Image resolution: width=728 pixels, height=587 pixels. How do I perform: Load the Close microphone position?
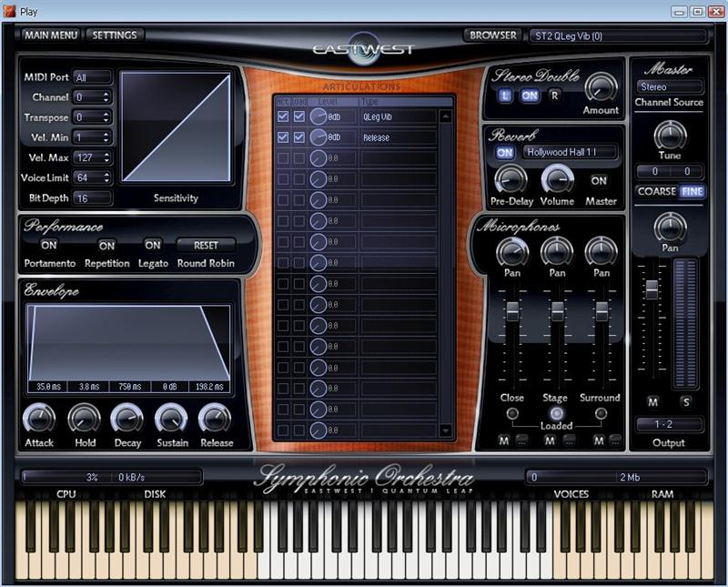click(512, 413)
